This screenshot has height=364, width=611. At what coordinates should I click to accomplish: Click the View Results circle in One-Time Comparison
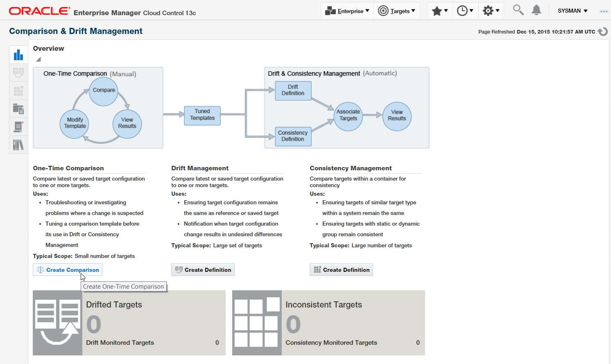tap(127, 124)
